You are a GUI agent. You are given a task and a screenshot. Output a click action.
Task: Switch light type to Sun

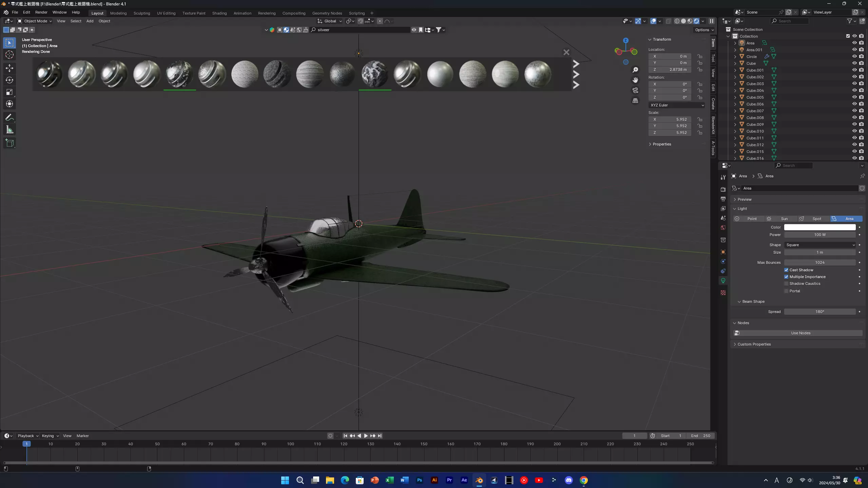pyautogui.click(x=784, y=219)
